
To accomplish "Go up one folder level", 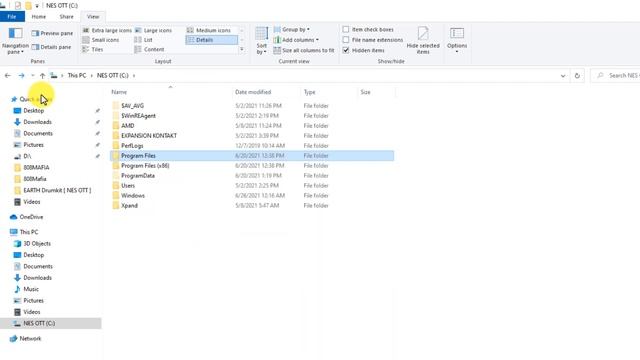I will pyautogui.click(x=42, y=76).
